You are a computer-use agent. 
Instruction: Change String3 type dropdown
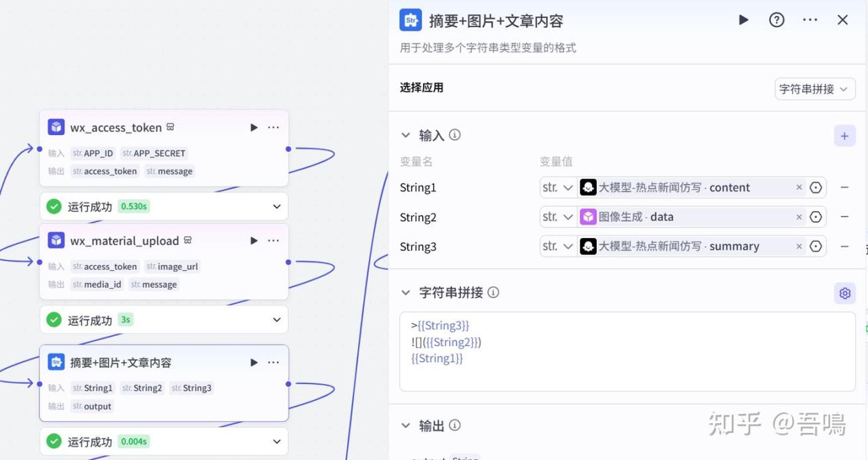point(557,246)
